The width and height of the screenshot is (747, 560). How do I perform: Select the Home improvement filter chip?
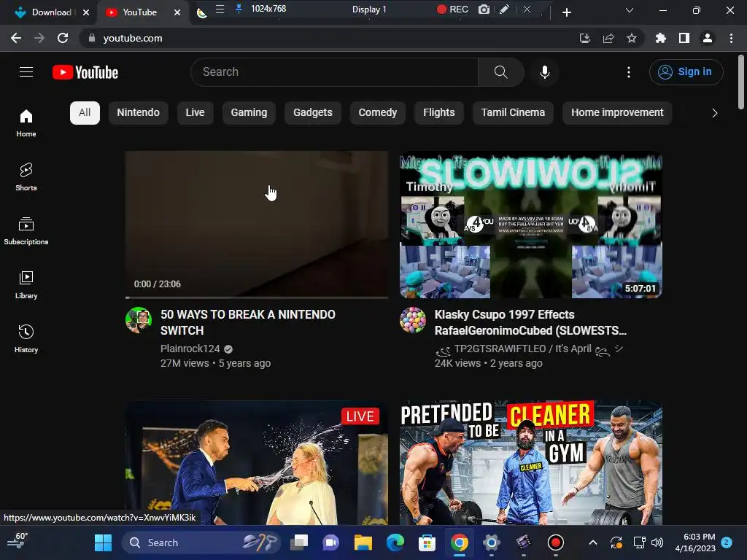(x=617, y=113)
